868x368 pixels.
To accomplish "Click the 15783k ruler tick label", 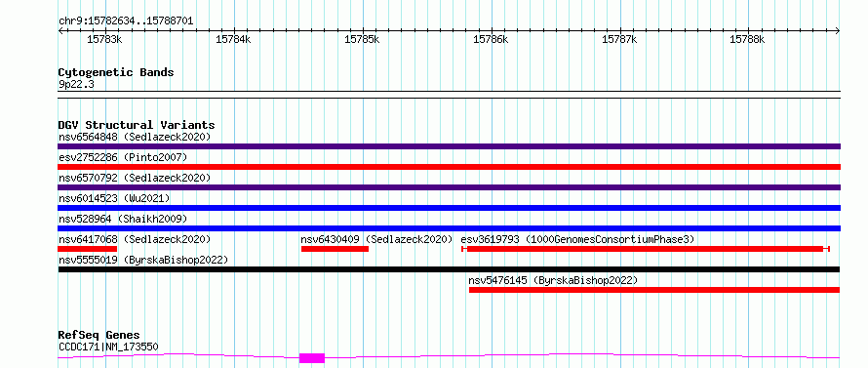I will tap(104, 39).
